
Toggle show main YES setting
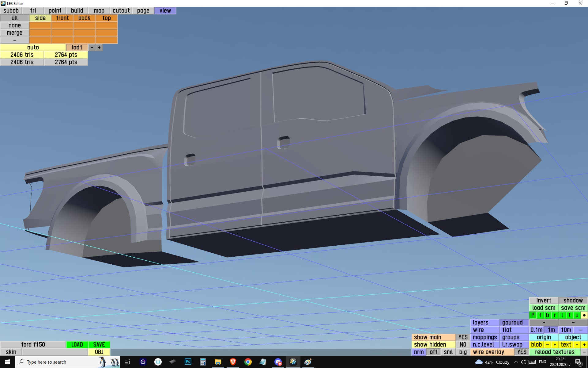[463, 337]
